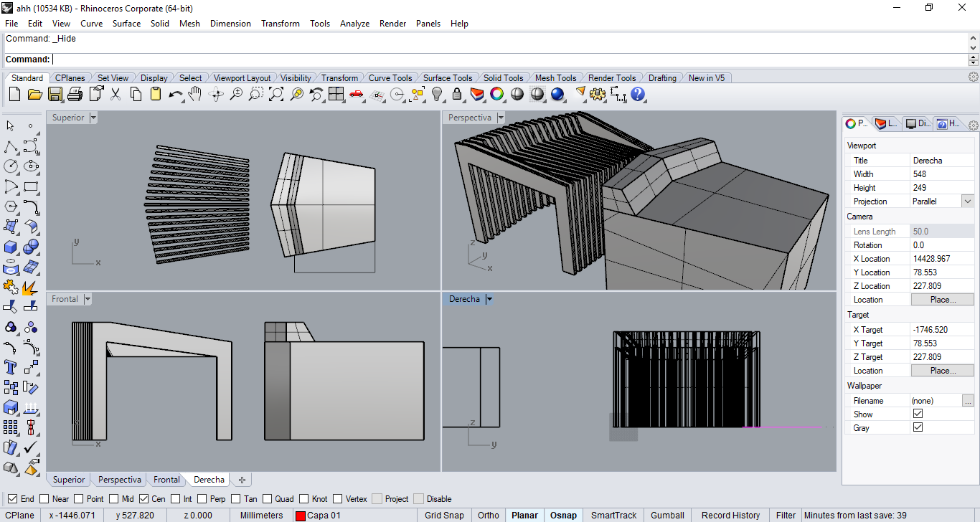
Task: Click the Hide objects lightbulb icon
Action: 437,94
